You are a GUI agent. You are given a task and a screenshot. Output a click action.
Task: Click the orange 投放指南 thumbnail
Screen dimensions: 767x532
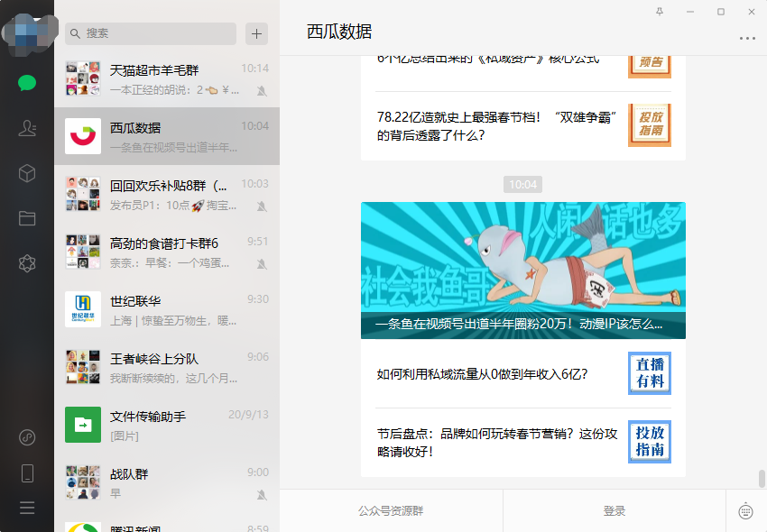pos(650,125)
